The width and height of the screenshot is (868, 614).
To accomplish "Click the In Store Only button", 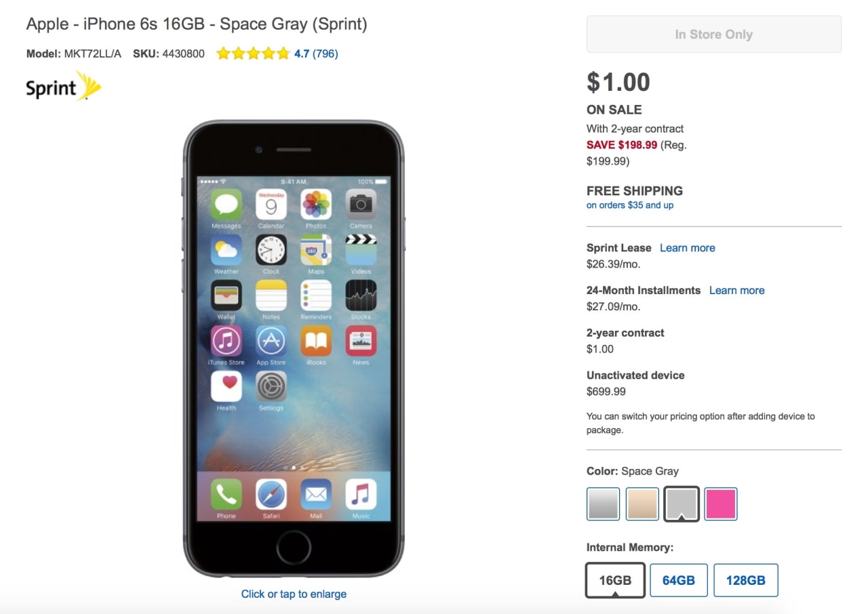I will pyautogui.click(x=714, y=35).
